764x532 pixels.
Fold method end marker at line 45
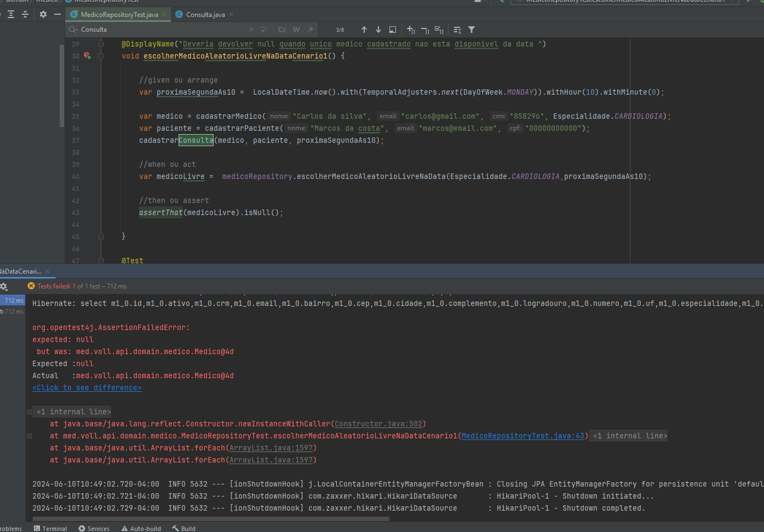pos(101,236)
